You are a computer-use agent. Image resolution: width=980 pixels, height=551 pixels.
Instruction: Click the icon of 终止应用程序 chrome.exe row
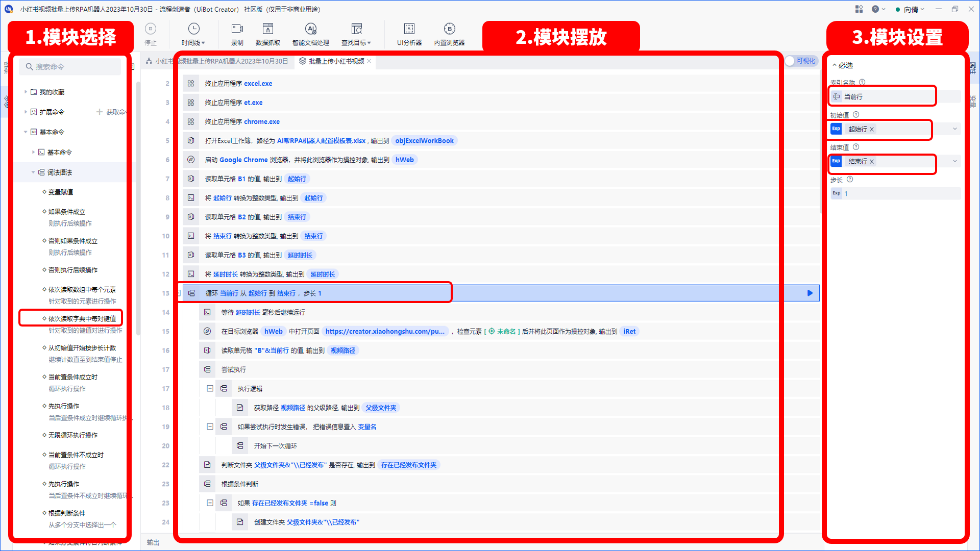[x=191, y=121]
